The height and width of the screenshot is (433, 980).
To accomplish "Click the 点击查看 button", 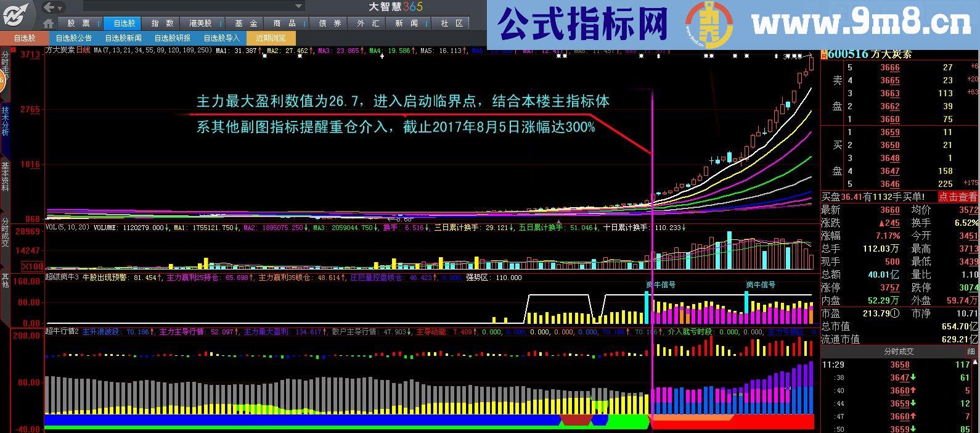I will [958, 197].
